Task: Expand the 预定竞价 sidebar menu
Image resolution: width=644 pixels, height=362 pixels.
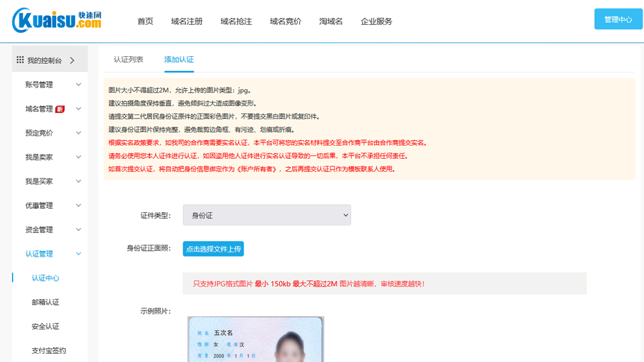Action: (50, 133)
